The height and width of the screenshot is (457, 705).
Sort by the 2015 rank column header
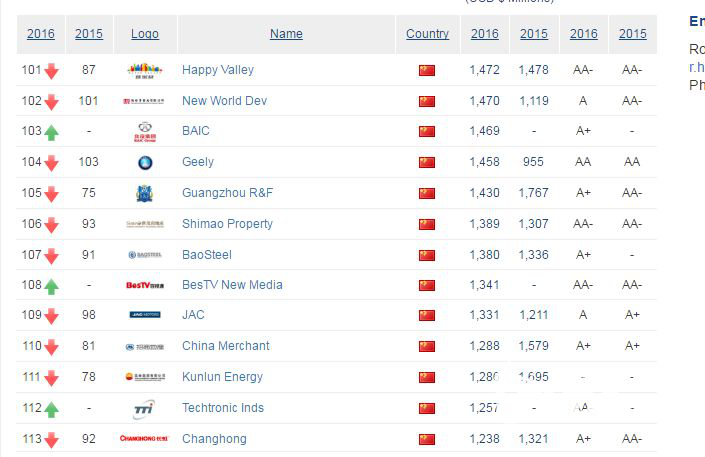pos(89,34)
